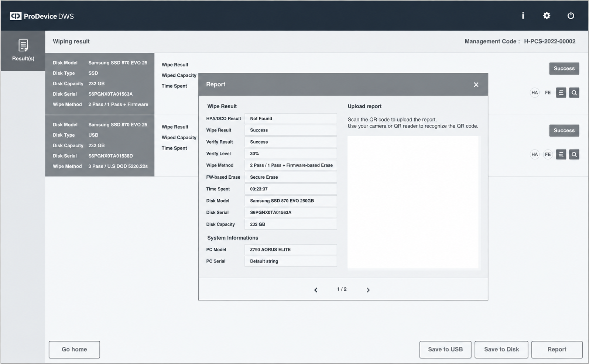Click HA badge for the USB disk row

(534, 154)
